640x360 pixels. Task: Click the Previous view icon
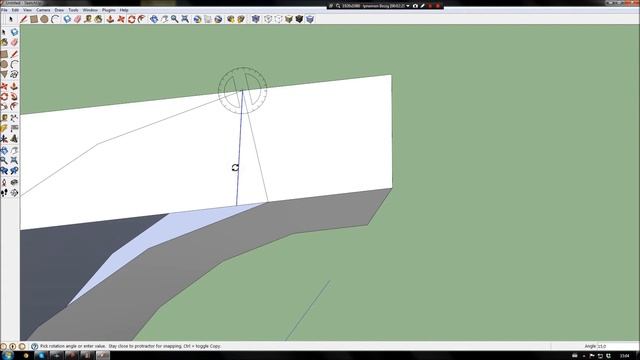(x=4, y=171)
